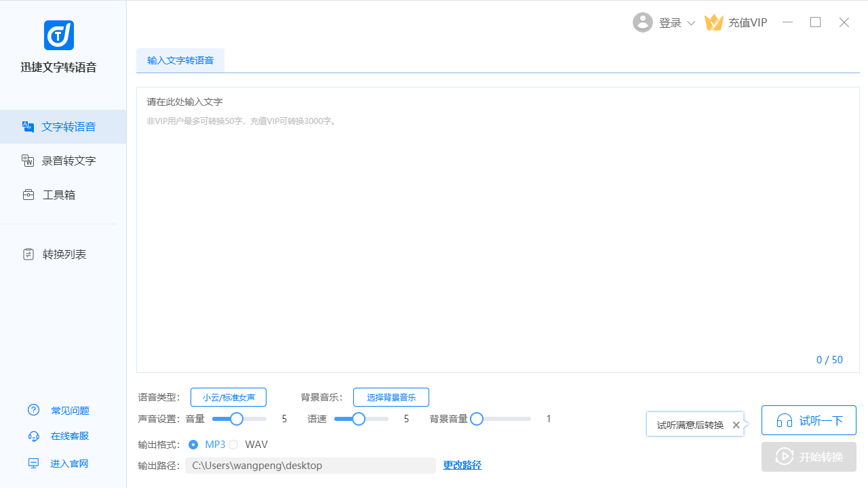Click the 语速 speed slider handle
The image size is (868, 488).
pos(359,419)
